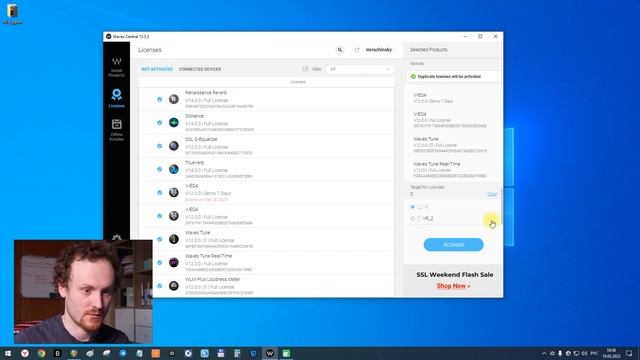This screenshot has width=640, height=360.
Task: Select the Licenses sidebar icon
Action: click(x=116, y=98)
